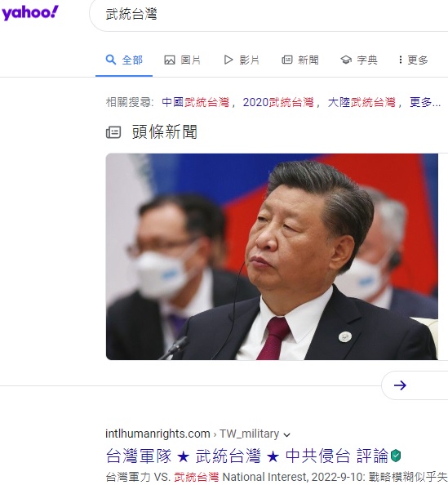This screenshot has height=485, width=448.
Task: Expand the chevron next to TW_military
Action: click(287, 435)
